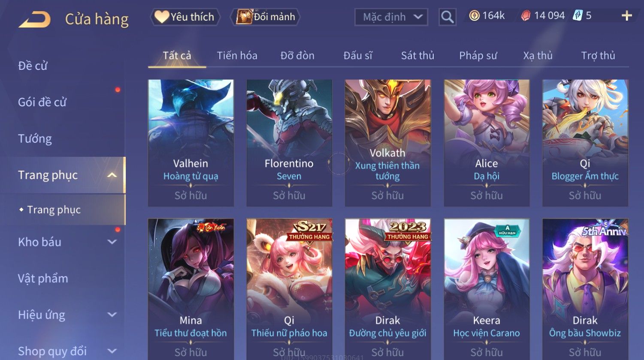Expand the Hiệu ứng sidebar section
This screenshot has width=644, height=360.
112,315
